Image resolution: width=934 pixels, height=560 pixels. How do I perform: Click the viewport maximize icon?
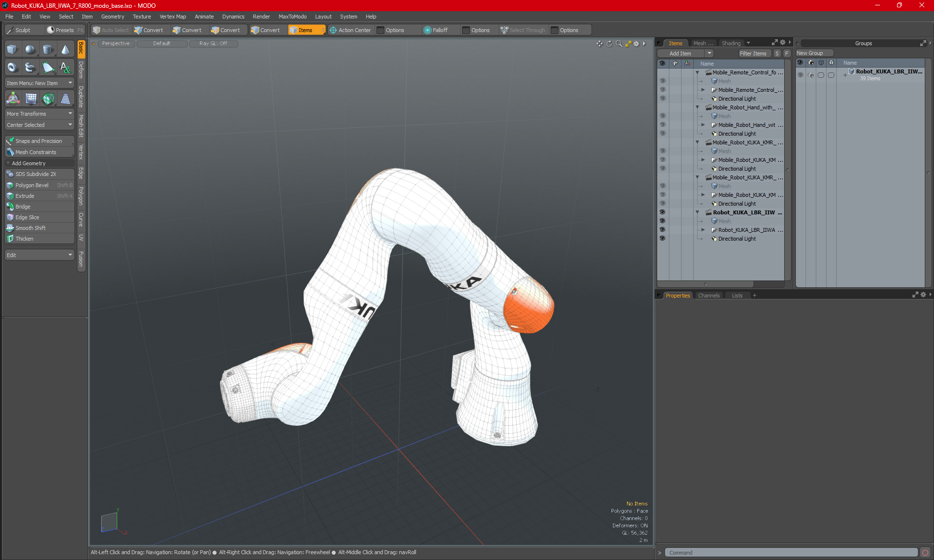coord(628,44)
